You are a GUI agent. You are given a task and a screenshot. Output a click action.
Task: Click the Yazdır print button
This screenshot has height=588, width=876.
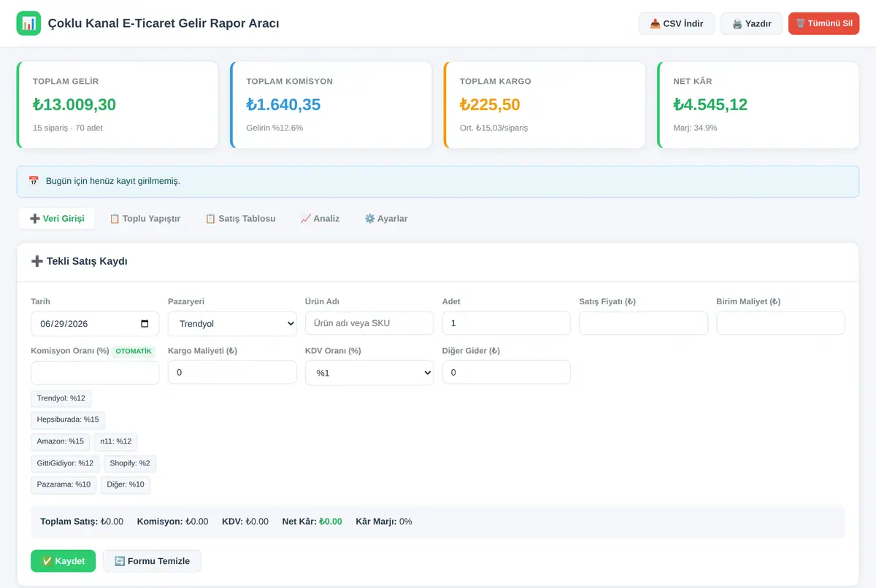(751, 23)
